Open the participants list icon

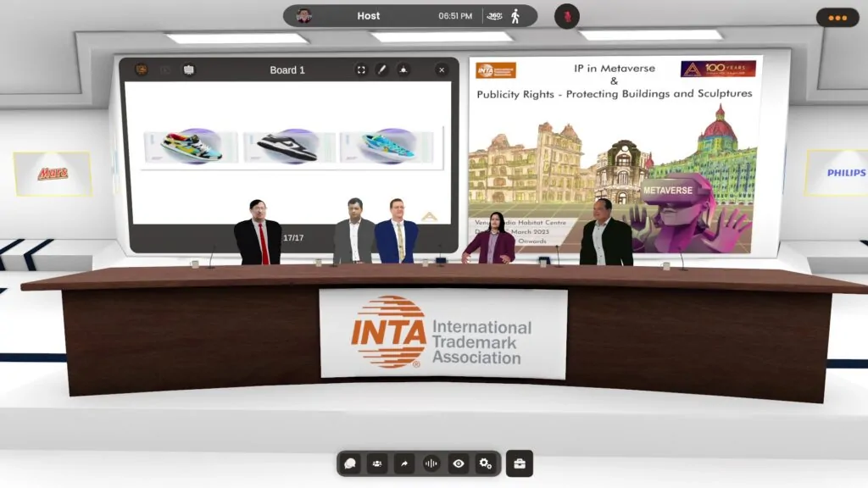(377, 463)
